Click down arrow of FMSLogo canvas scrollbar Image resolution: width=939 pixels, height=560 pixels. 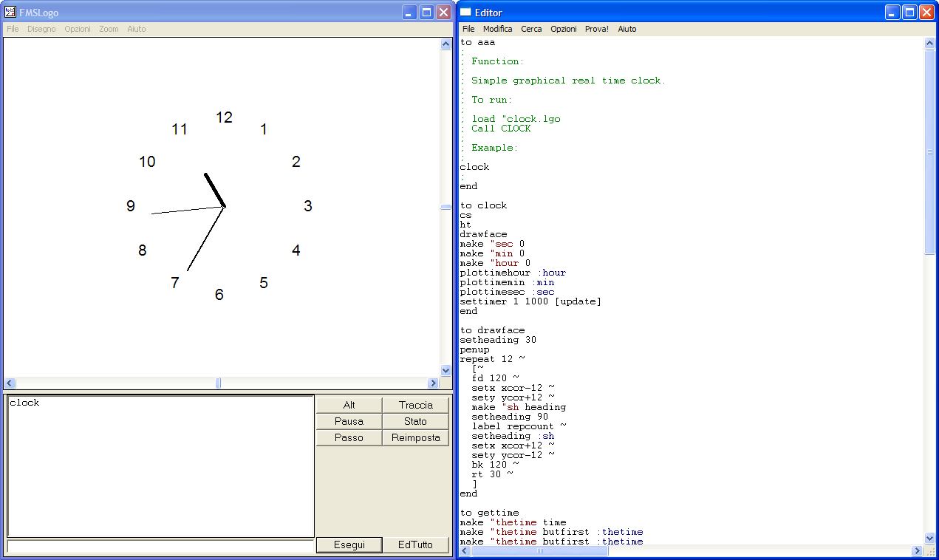click(x=445, y=371)
